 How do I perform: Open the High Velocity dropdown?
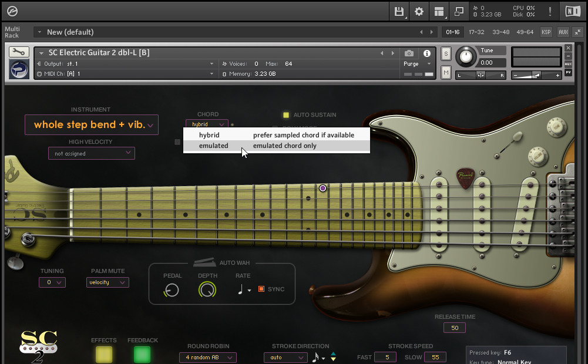[x=92, y=153]
